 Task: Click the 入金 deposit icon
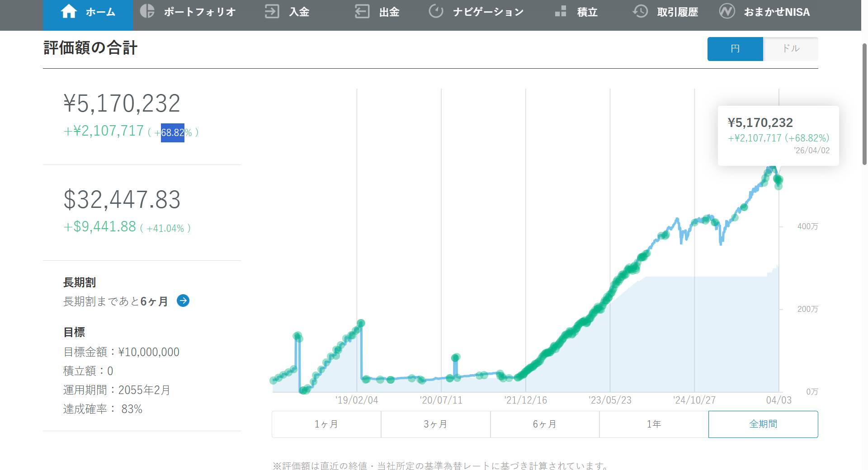pyautogui.click(x=272, y=12)
